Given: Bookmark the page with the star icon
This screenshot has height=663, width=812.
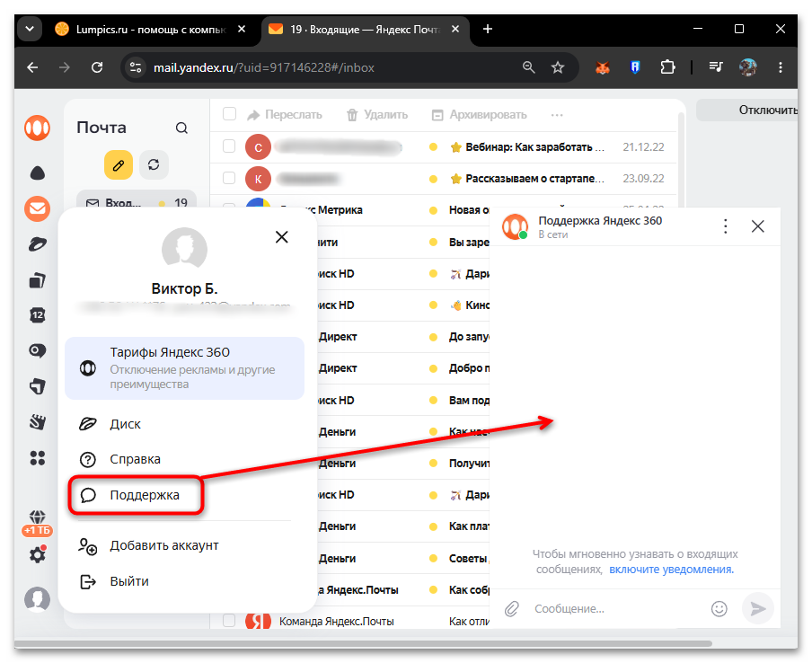Looking at the screenshot, I should pyautogui.click(x=557, y=67).
